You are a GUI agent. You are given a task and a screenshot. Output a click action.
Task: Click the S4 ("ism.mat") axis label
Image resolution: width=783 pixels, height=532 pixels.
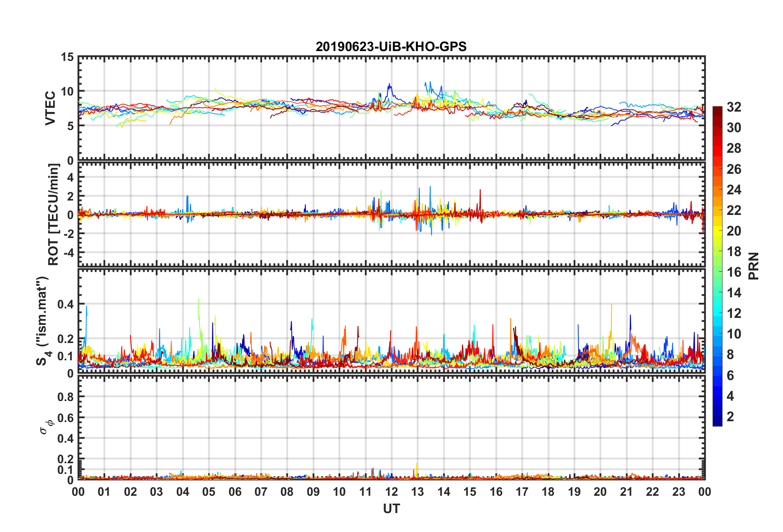42,321
